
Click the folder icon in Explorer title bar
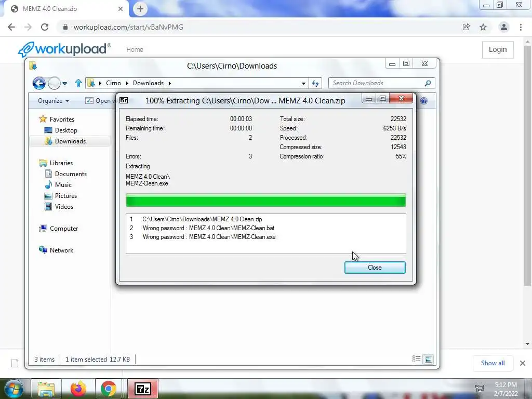coord(33,65)
